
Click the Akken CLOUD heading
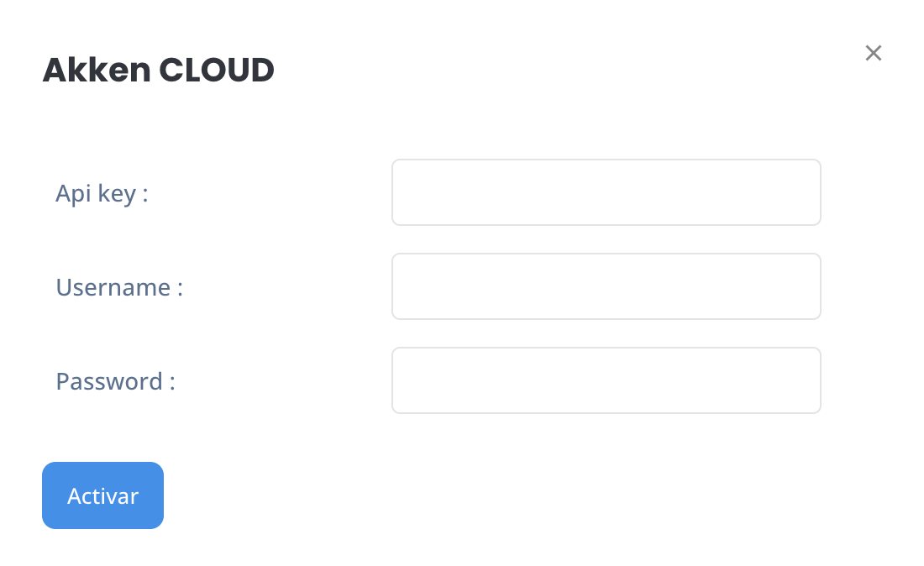[158, 70]
